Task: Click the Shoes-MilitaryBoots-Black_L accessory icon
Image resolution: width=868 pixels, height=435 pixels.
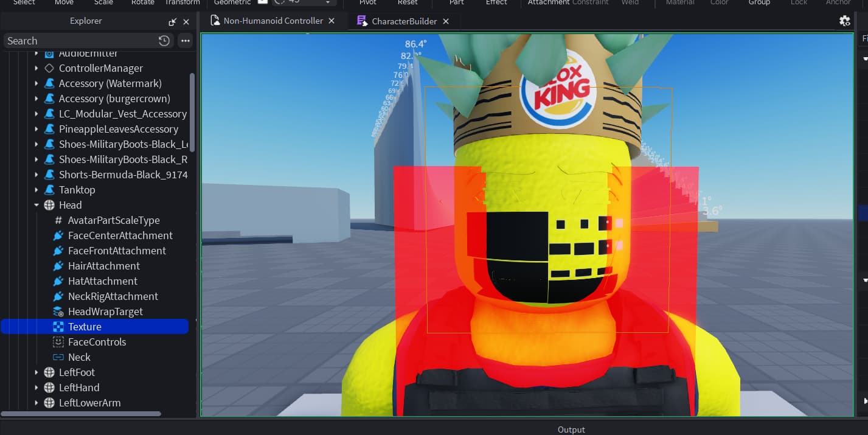Action: pos(49,144)
